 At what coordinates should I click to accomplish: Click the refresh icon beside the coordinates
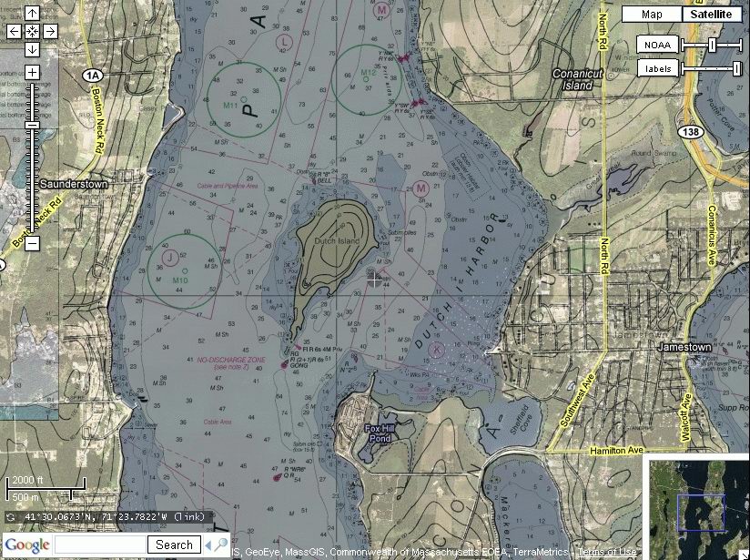click(x=11, y=517)
